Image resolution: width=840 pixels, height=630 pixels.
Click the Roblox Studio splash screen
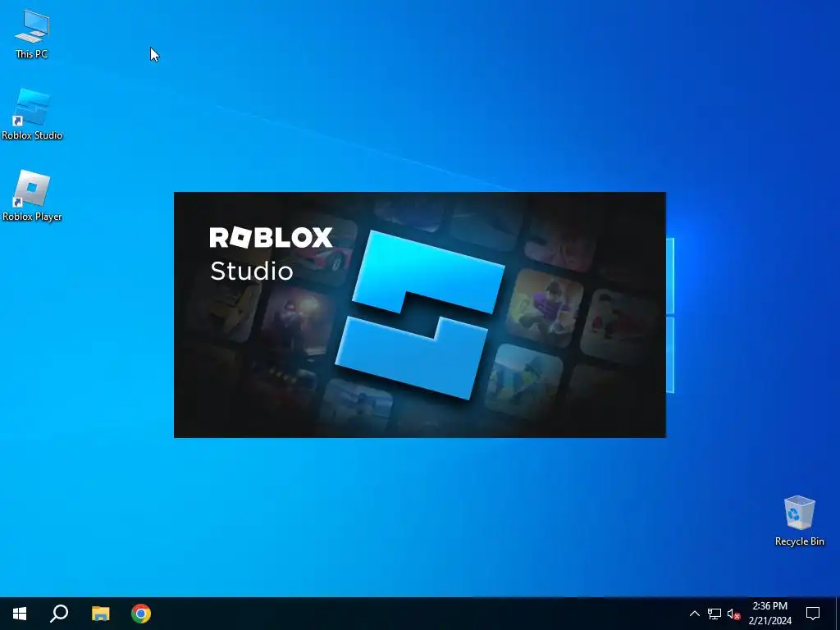420,315
